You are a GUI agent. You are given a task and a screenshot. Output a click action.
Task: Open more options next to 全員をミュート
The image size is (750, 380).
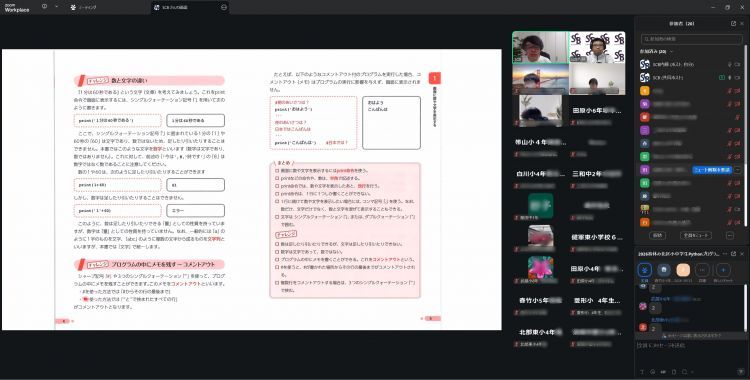pyautogui.click(x=730, y=235)
